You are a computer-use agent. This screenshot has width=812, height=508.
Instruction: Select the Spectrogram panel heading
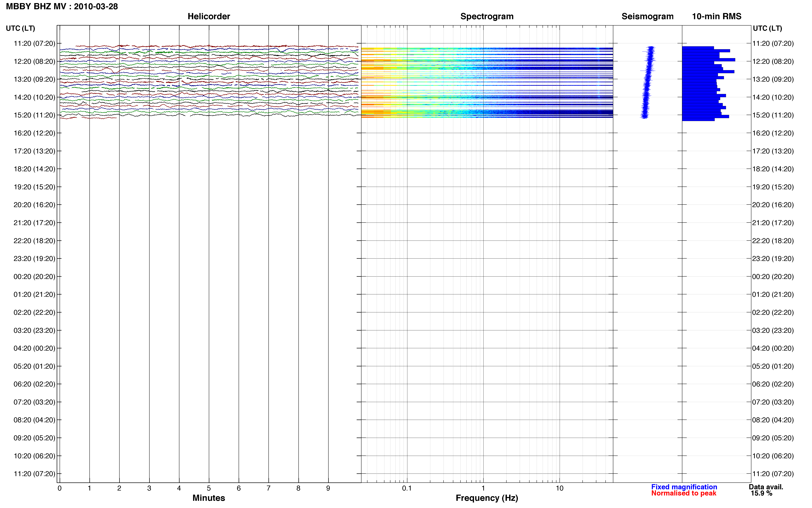(x=487, y=16)
